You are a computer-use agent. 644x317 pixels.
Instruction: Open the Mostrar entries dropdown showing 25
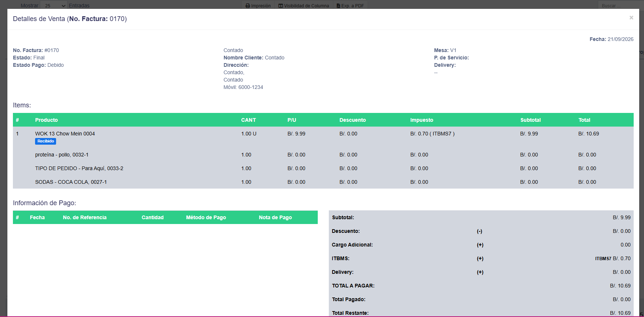pyautogui.click(x=54, y=6)
